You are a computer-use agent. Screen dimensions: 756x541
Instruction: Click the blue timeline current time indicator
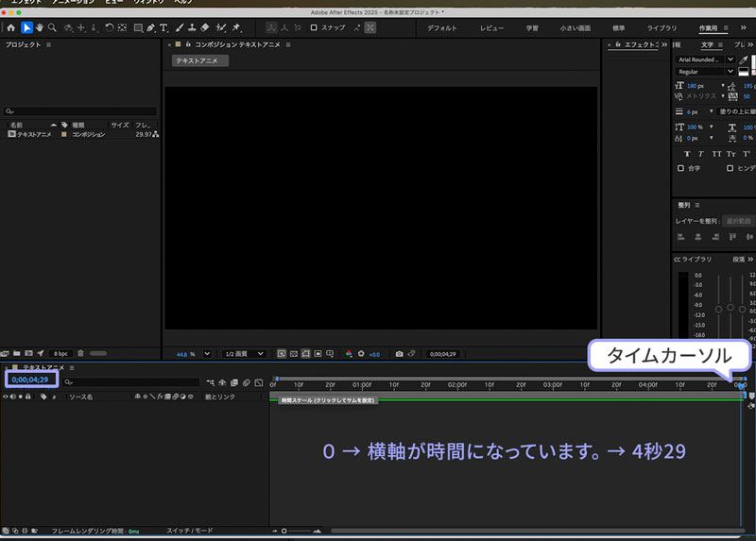click(741, 385)
